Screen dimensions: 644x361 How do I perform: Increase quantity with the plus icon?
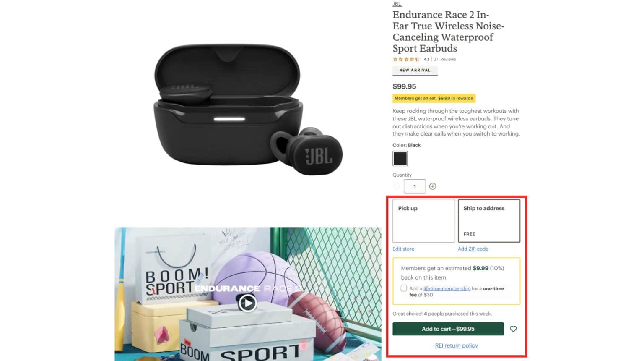point(433,186)
